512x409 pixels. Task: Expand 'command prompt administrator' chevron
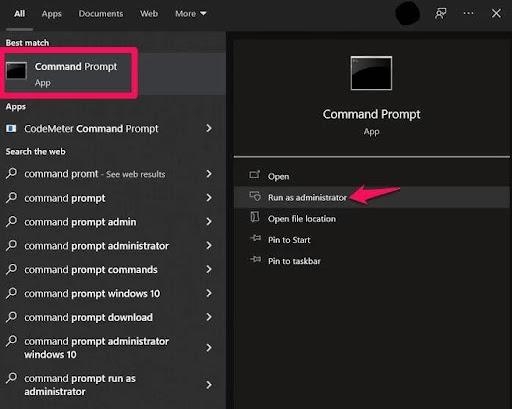point(209,246)
